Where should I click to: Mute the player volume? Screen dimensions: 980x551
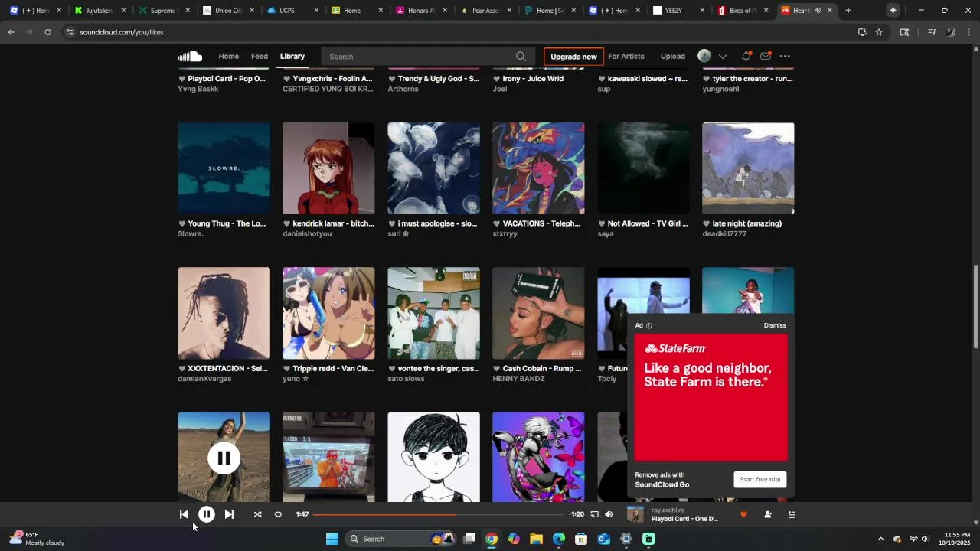coord(609,514)
